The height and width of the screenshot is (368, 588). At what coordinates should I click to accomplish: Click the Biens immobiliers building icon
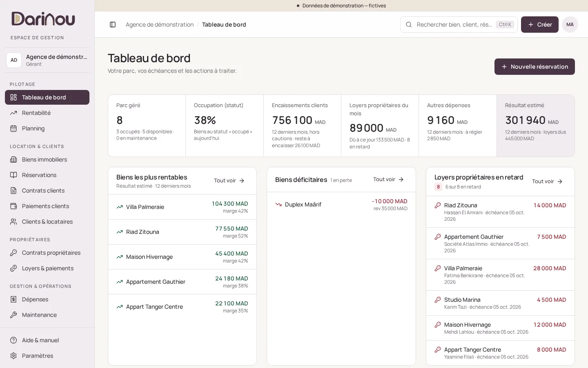(13, 159)
